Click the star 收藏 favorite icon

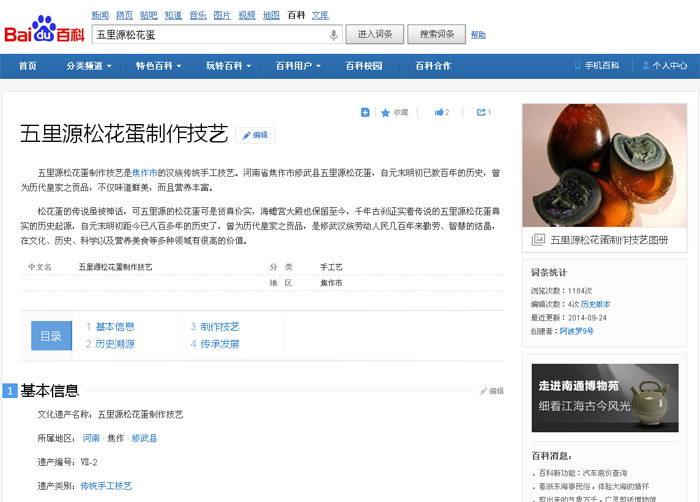click(x=385, y=113)
